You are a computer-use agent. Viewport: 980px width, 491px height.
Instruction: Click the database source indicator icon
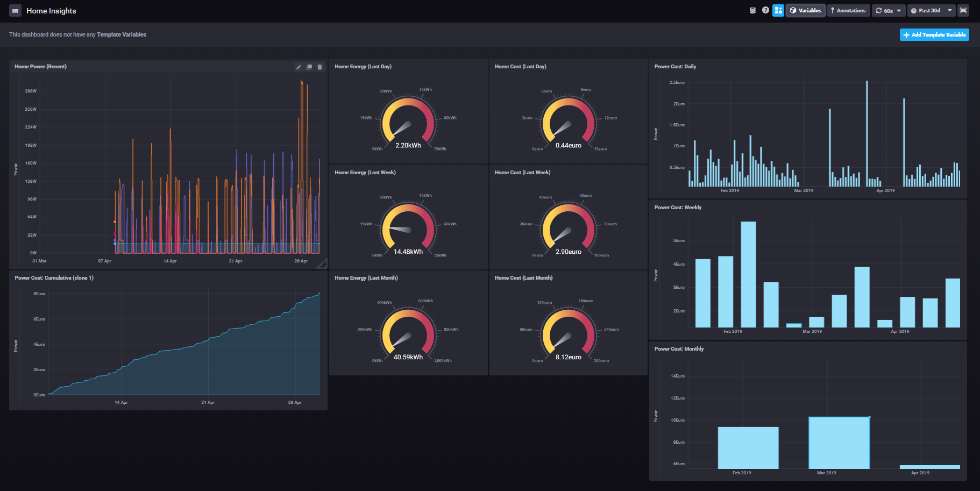point(752,10)
